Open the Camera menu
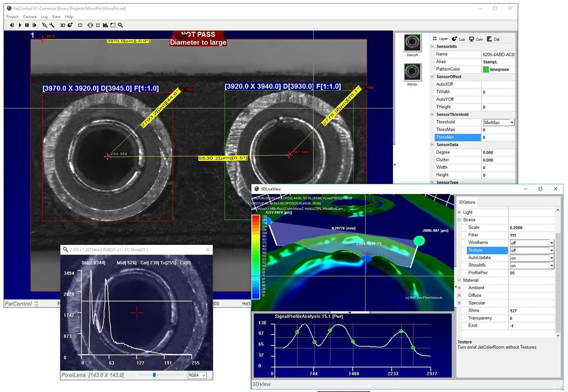 click(x=30, y=17)
